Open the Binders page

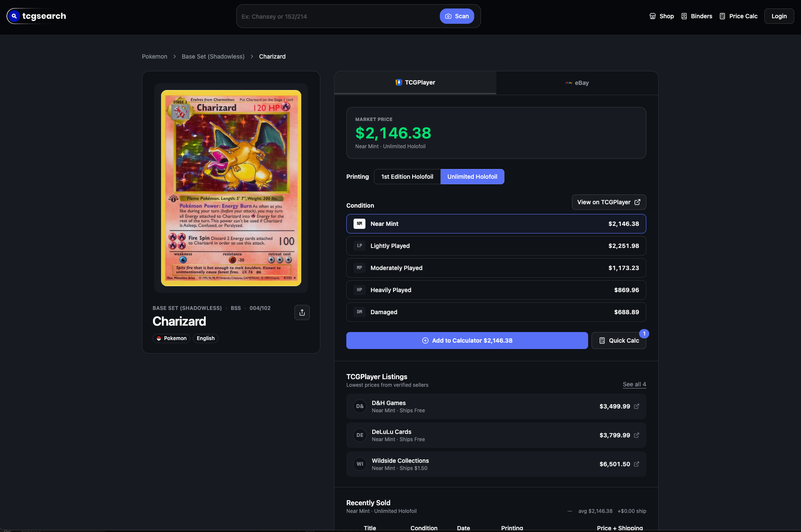click(x=697, y=16)
